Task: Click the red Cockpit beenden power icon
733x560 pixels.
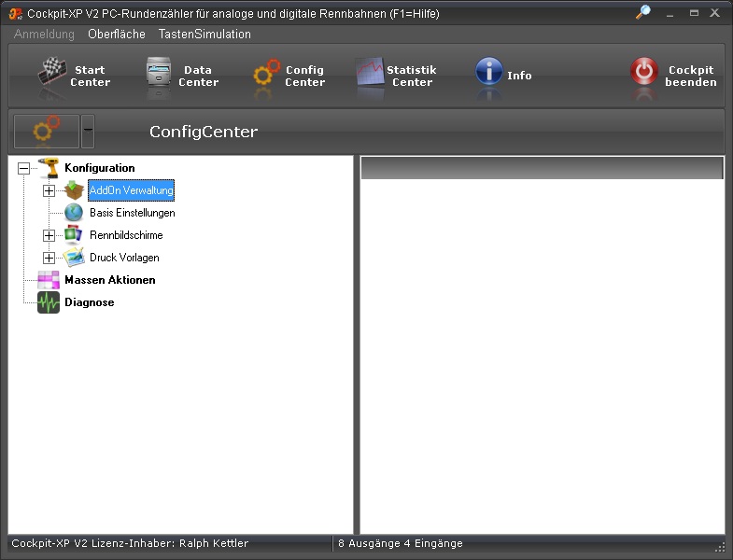Action: 644,71
